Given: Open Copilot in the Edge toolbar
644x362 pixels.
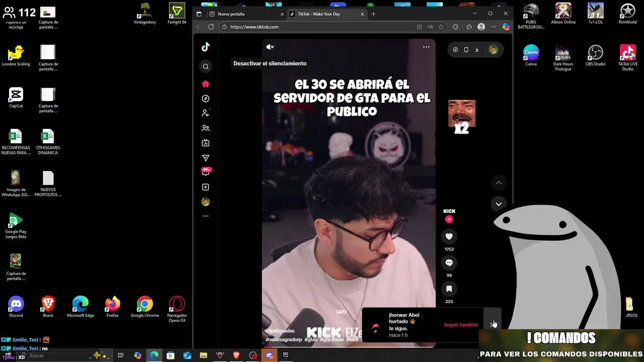Looking at the screenshot, I should click(x=506, y=27).
